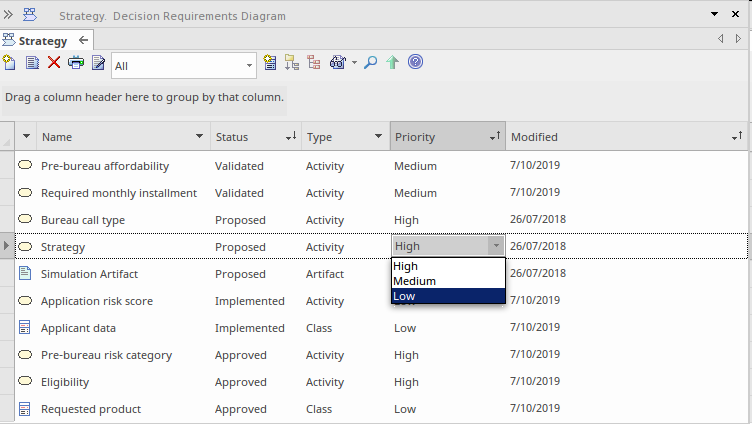Click the edit notes pencil icon
This screenshot has width=752, height=424.
(98, 63)
